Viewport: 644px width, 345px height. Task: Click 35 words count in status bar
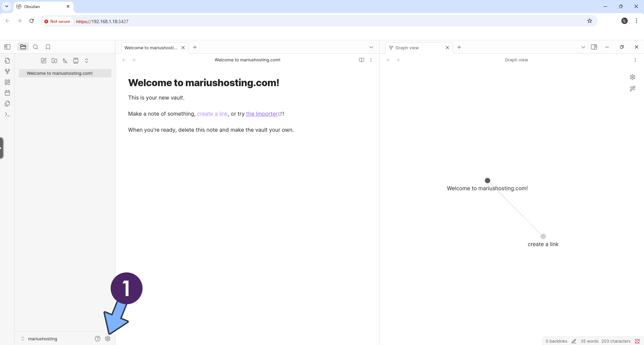[x=590, y=341]
